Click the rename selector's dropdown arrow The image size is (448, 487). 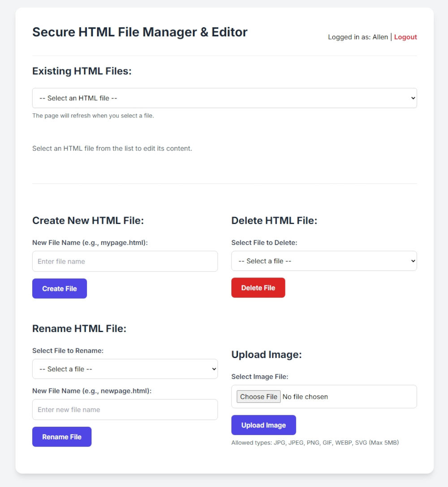click(214, 369)
